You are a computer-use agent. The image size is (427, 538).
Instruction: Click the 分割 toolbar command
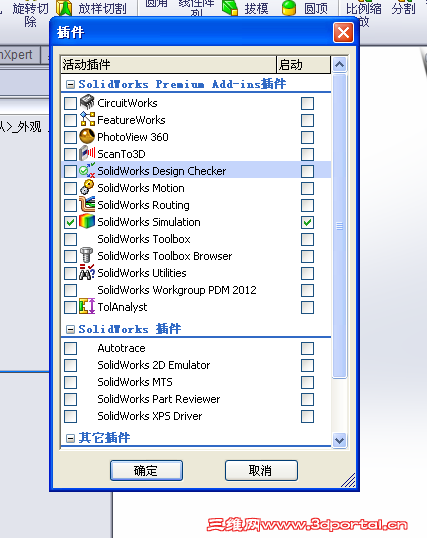[404, 8]
